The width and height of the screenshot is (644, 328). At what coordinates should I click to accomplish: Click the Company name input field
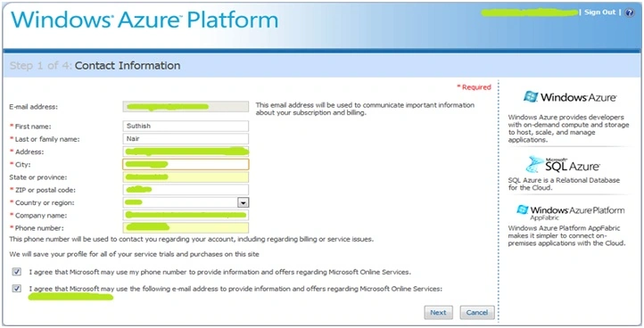(x=186, y=215)
